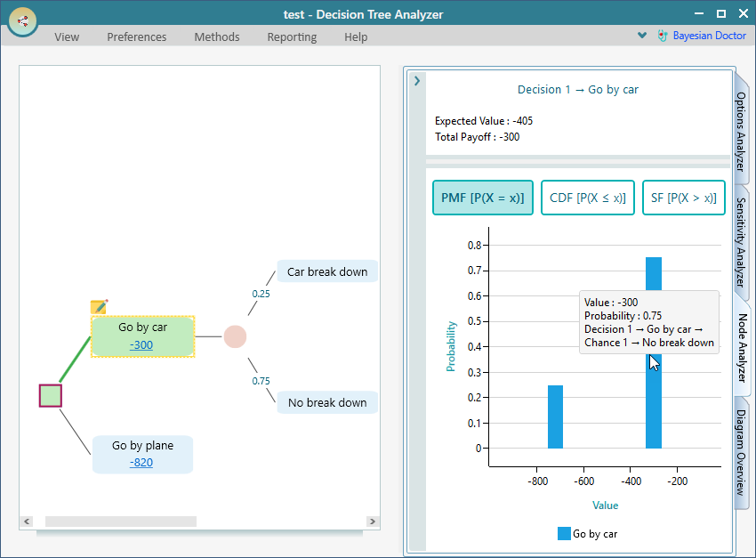The width and height of the screenshot is (756, 558).
Task: Click the Decision Tree Analyzer app logo
Action: (22, 20)
